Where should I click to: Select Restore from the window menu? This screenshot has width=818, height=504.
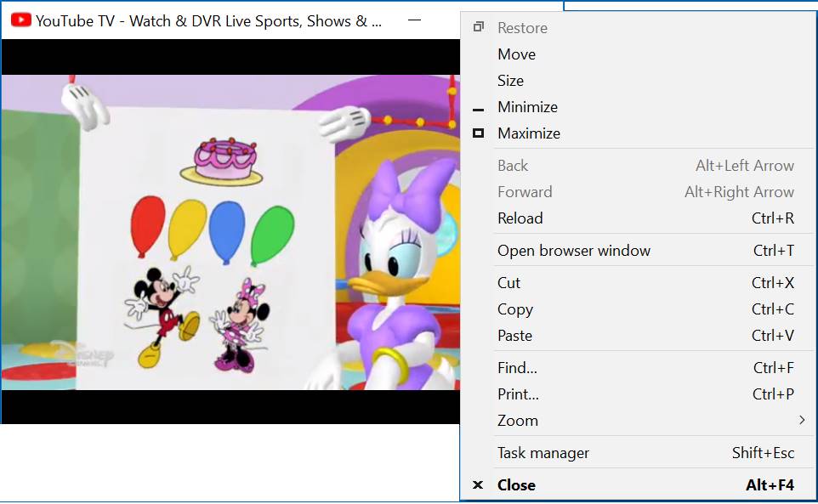639,28
